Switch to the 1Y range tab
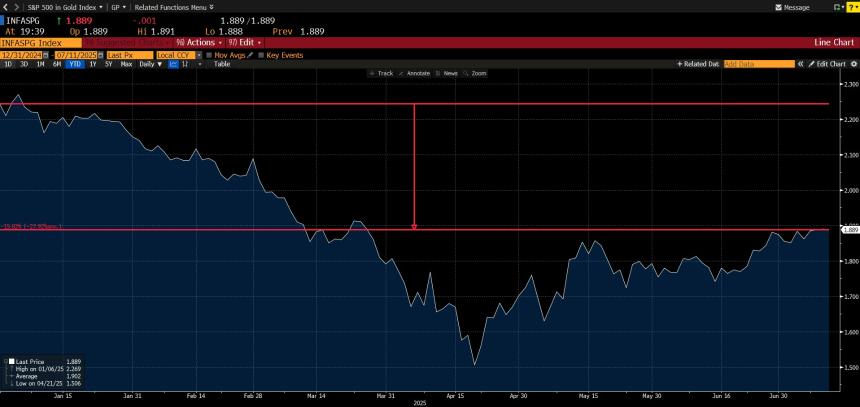This screenshot has width=860, height=407. (93, 64)
